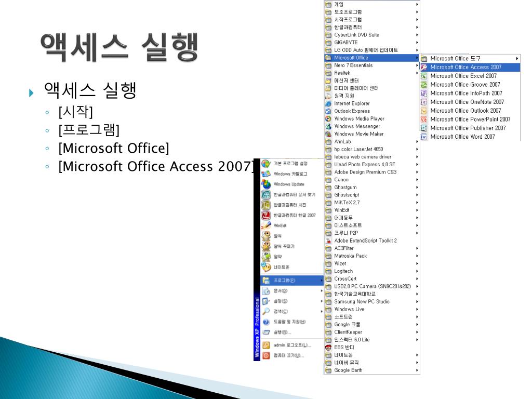Select the Windows Messenger entry
The width and height of the screenshot is (532, 399).
coord(372,126)
